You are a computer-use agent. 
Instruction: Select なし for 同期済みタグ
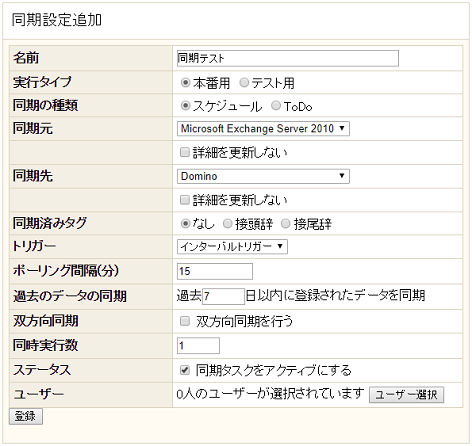(x=185, y=223)
